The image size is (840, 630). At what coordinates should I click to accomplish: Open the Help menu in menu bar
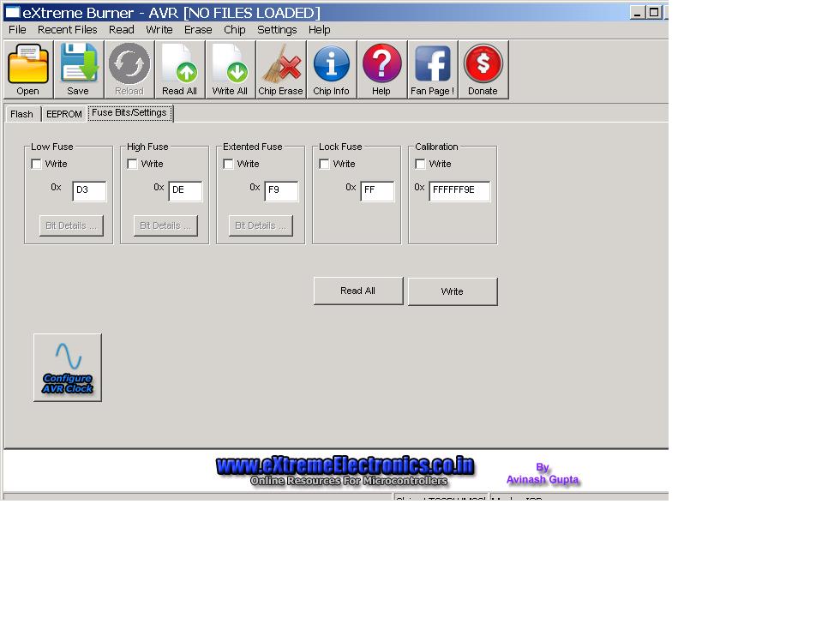(x=319, y=30)
